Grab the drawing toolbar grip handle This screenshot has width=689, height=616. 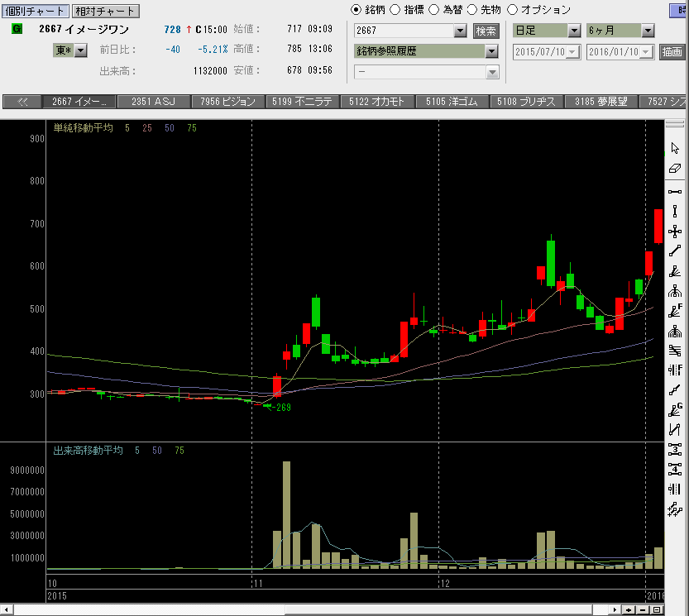pyautogui.click(x=675, y=125)
